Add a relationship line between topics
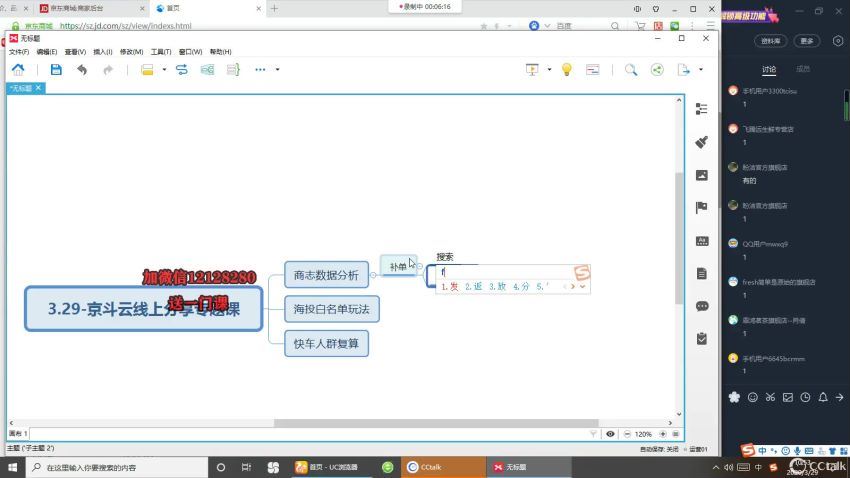The width and height of the screenshot is (850, 478). tap(182, 69)
